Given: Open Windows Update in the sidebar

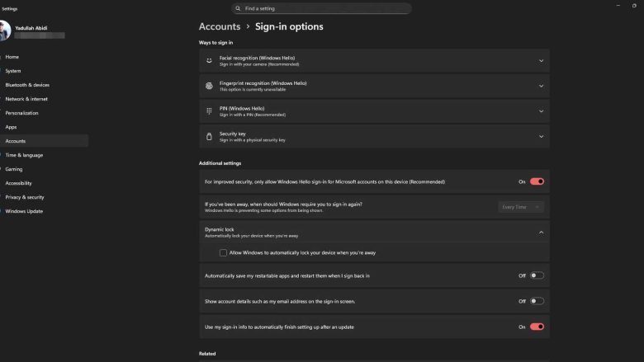Looking at the screenshot, I should pyautogui.click(x=23, y=211).
